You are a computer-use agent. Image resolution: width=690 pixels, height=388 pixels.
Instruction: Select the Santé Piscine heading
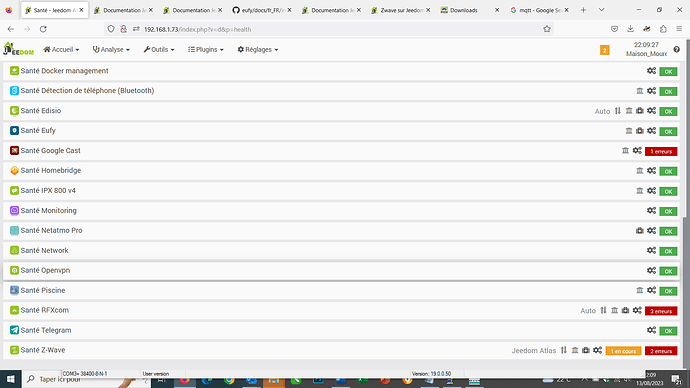(43, 290)
